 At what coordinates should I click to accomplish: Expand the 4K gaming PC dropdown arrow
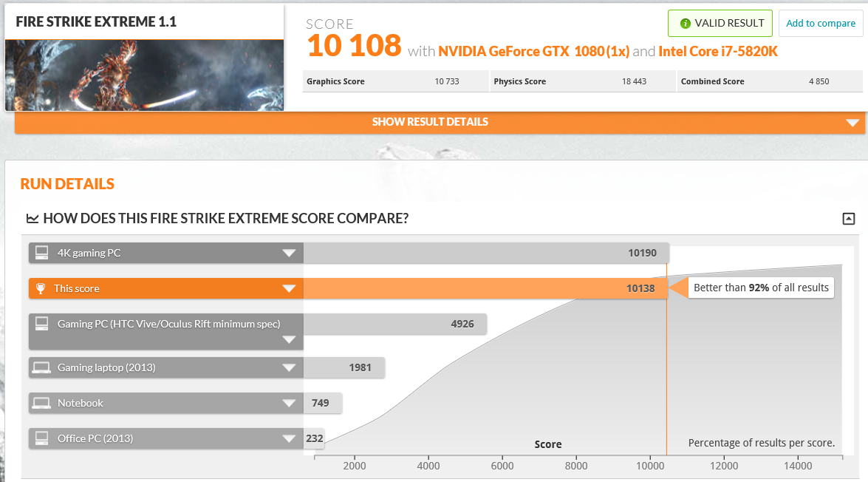pyautogui.click(x=289, y=253)
